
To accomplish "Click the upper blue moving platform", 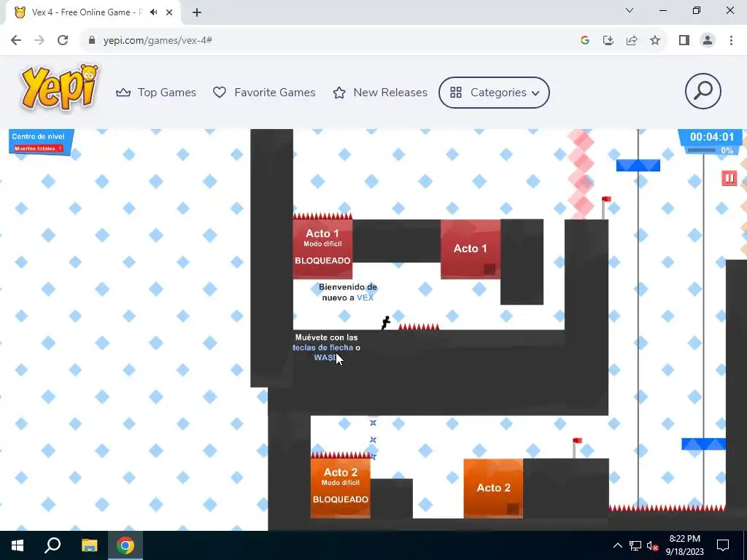I will pyautogui.click(x=638, y=166).
